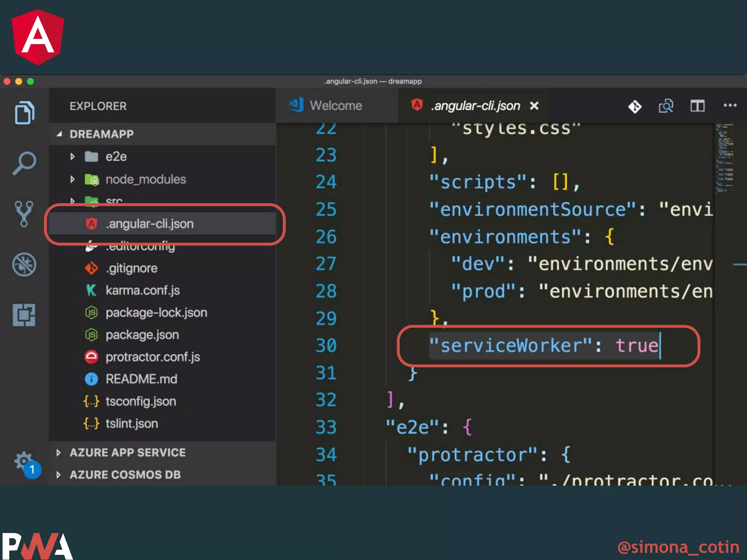Close the .angular-cli.json tab
This screenshot has width=747, height=560.
(534, 106)
